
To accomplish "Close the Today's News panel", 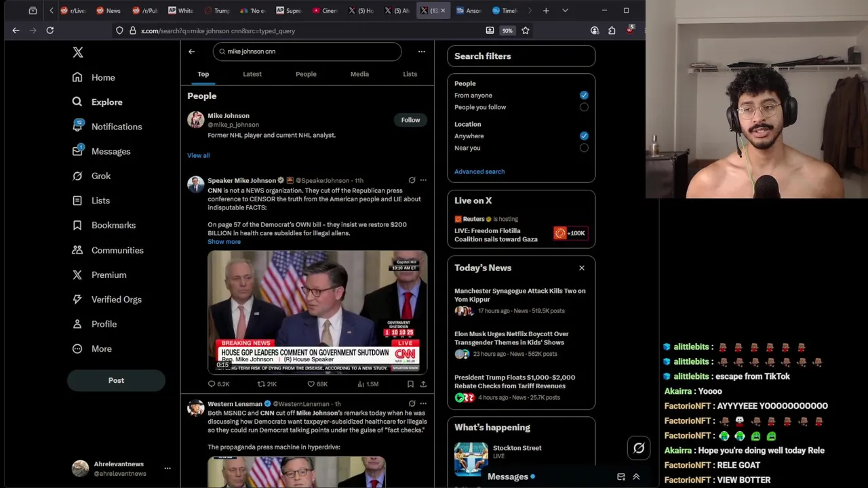I will 581,268.
